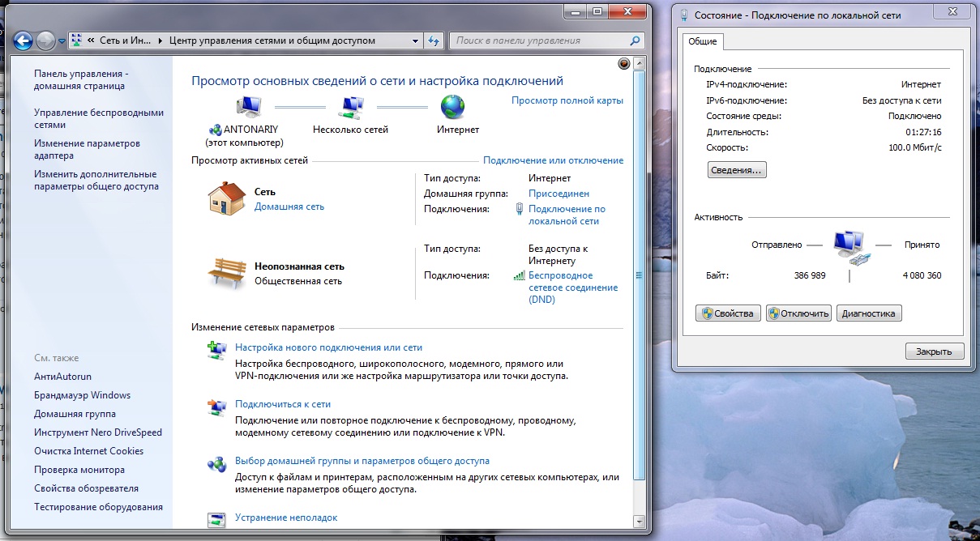
Task: Refresh the Network and Sharing Center page
Action: (434, 40)
